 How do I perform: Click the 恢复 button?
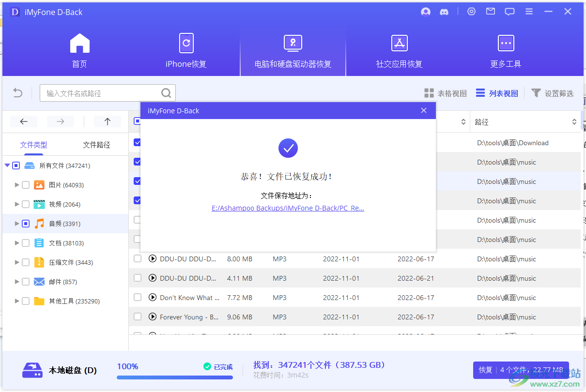pos(485,370)
